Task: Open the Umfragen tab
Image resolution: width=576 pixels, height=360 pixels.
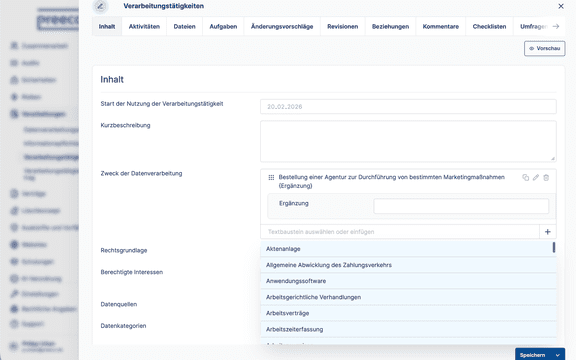Action: tap(533, 26)
